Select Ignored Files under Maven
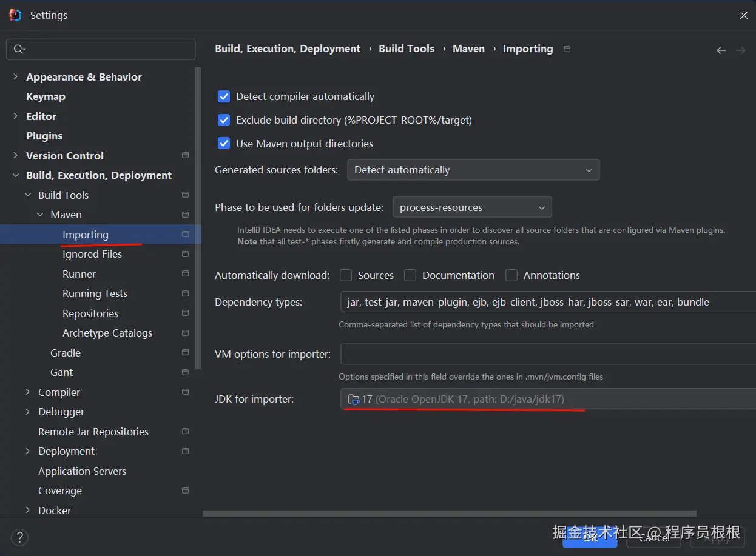 (92, 254)
